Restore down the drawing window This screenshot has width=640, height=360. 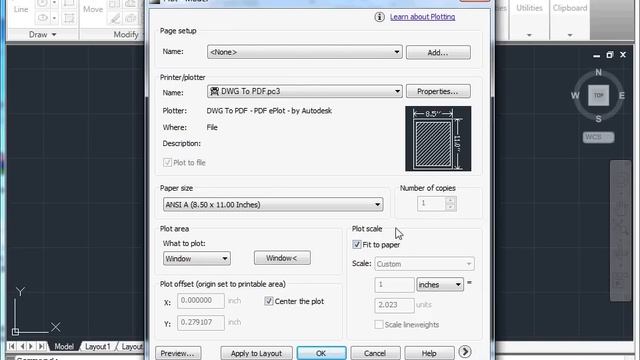point(609,55)
